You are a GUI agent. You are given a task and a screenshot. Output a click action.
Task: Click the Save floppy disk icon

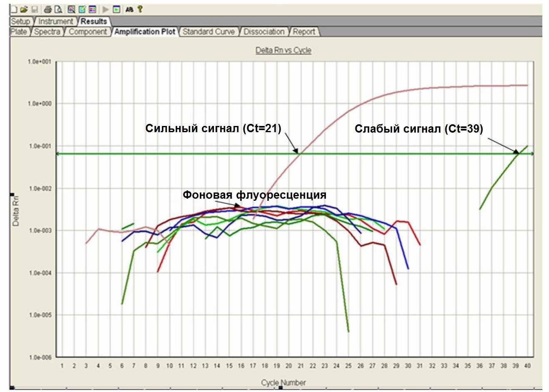click(x=35, y=9)
